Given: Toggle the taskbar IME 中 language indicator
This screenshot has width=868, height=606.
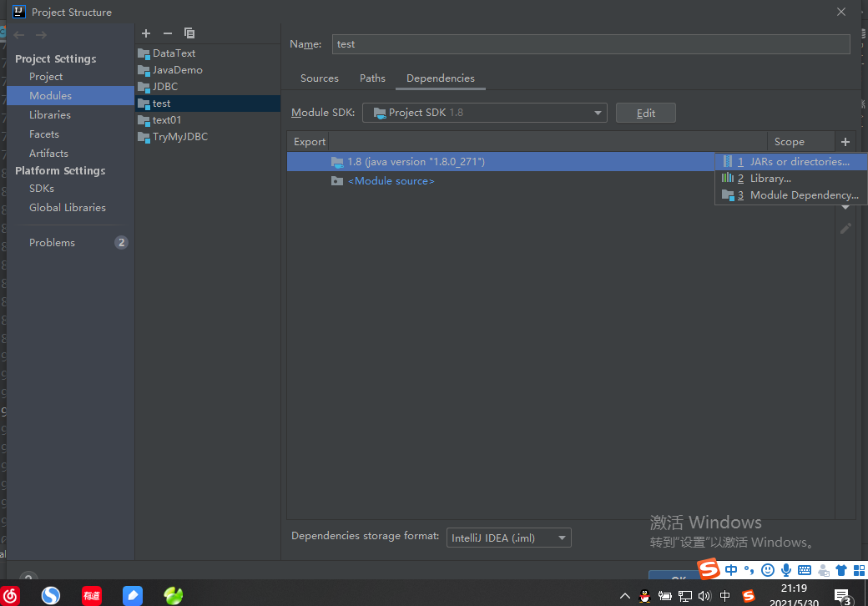Looking at the screenshot, I should point(724,596).
